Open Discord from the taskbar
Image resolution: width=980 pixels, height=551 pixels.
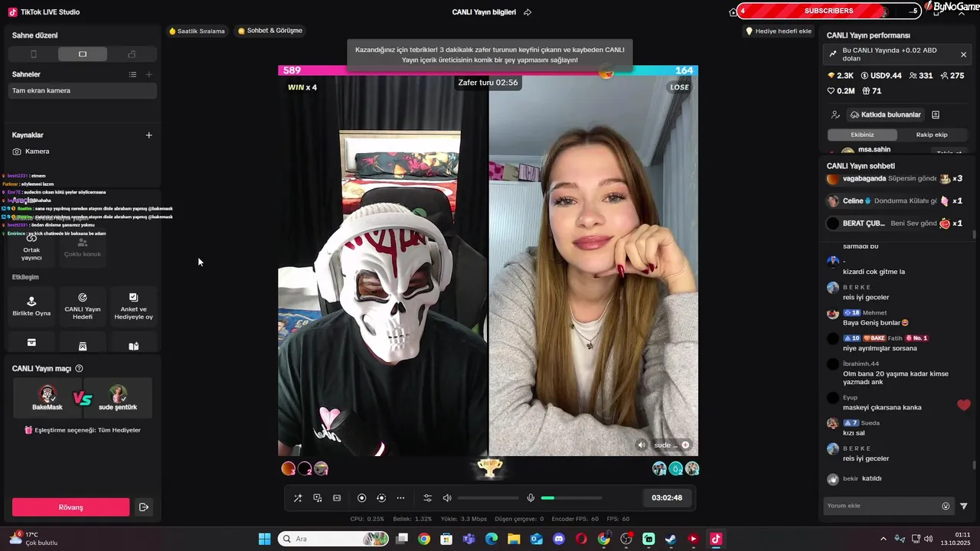coord(559,539)
